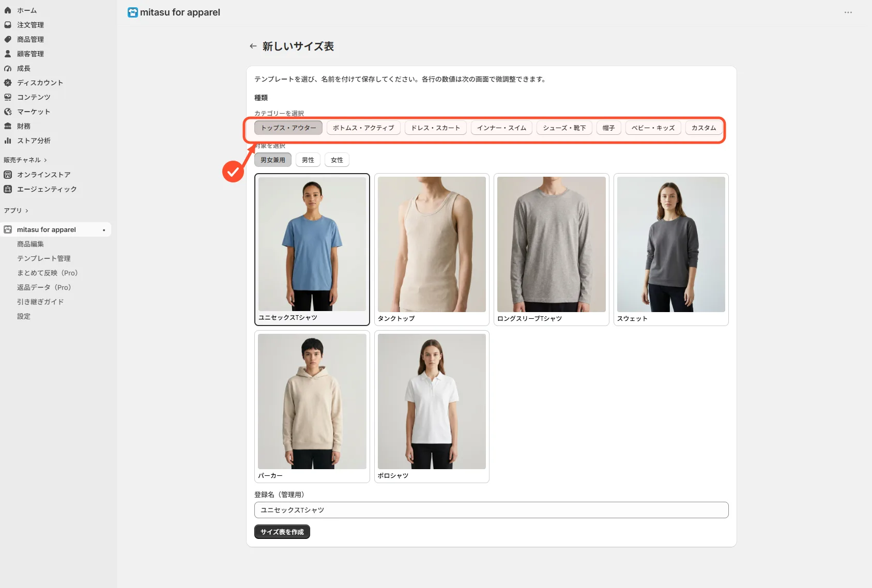Open the 顧客管理 person icon
The height and width of the screenshot is (588, 872).
tap(8, 54)
